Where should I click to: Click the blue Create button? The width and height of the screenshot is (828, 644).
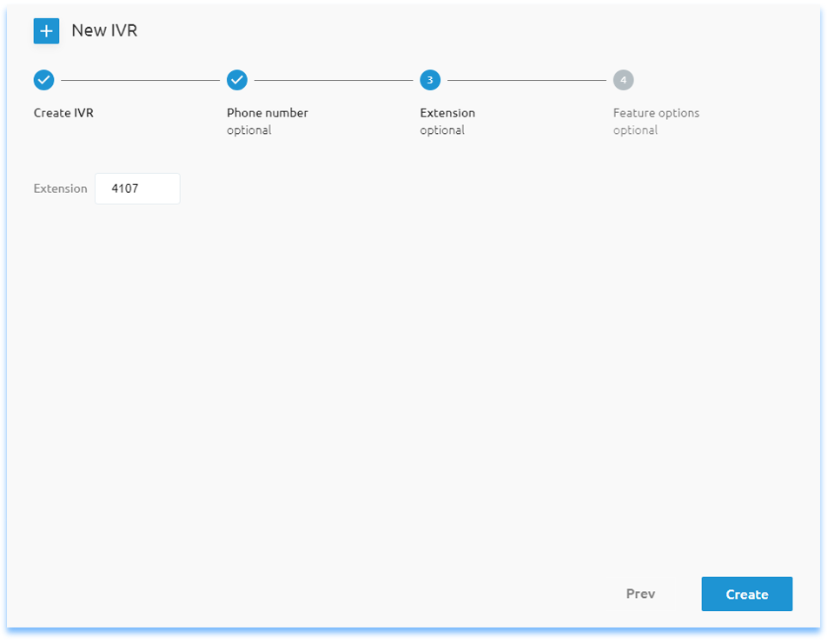pyautogui.click(x=746, y=594)
